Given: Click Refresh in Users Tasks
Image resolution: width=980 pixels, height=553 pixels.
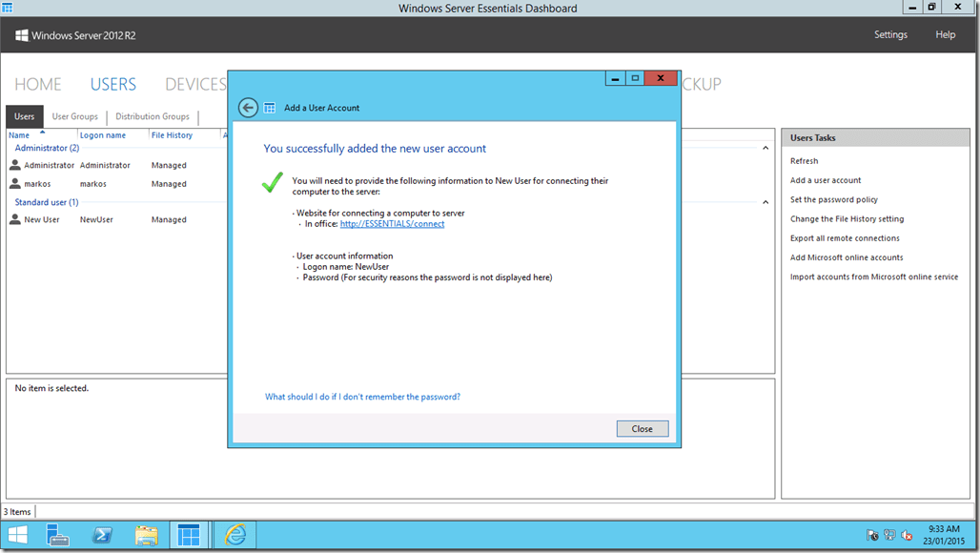Looking at the screenshot, I should click(804, 160).
